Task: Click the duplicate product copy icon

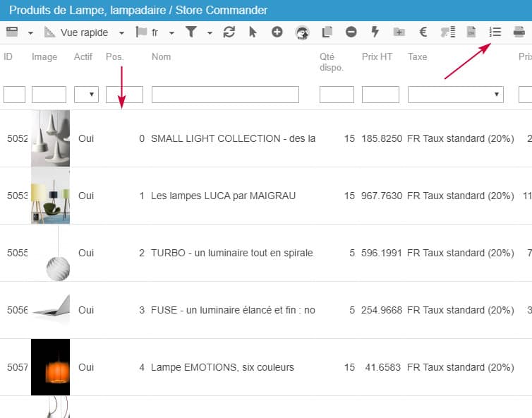Action: click(327, 32)
